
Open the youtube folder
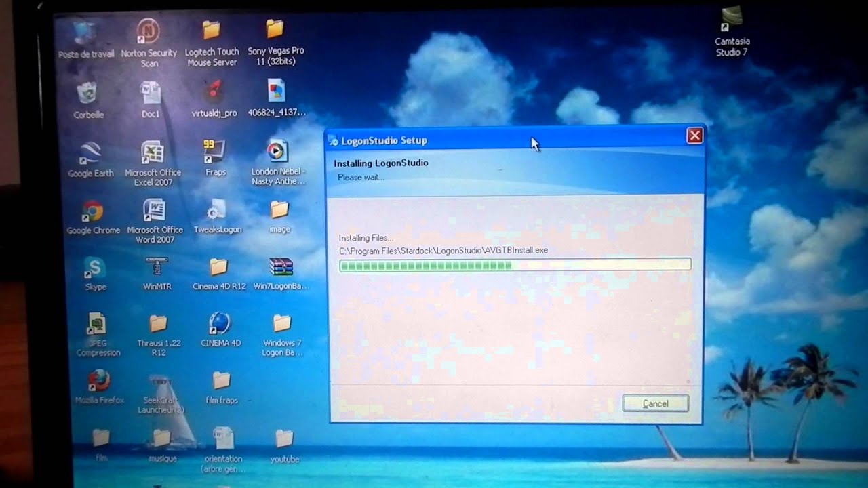[x=284, y=439]
